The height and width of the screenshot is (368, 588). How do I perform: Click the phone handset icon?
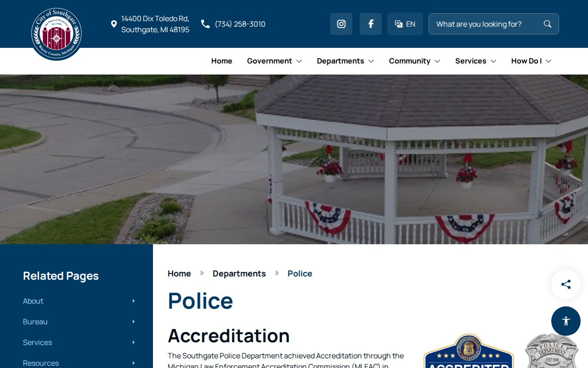205,24
